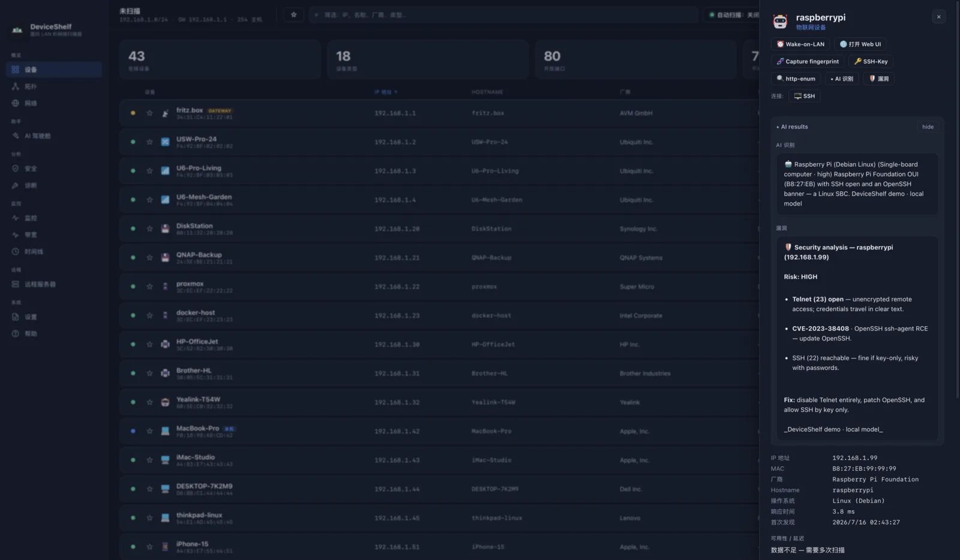The height and width of the screenshot is (560, 960).
Task: Click the 物联网设备 device type label
Action: pos(811,28)
